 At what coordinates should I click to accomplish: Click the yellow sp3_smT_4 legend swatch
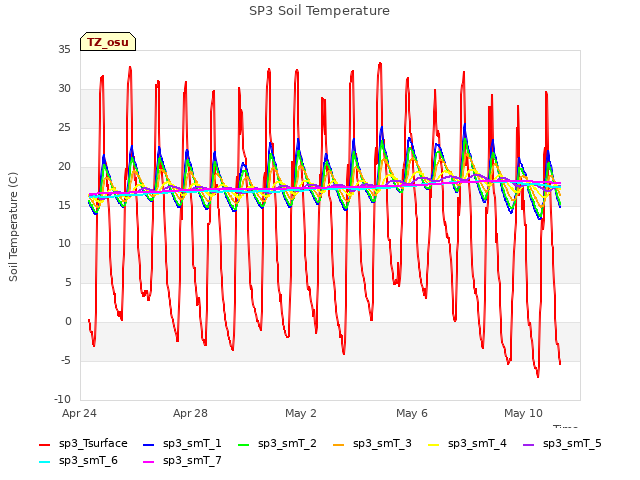[433, 444]
